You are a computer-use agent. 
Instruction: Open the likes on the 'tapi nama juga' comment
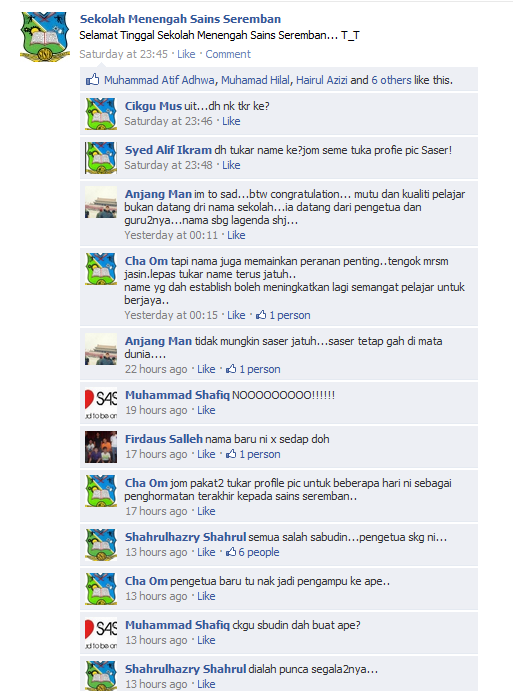tap(283, 315)
